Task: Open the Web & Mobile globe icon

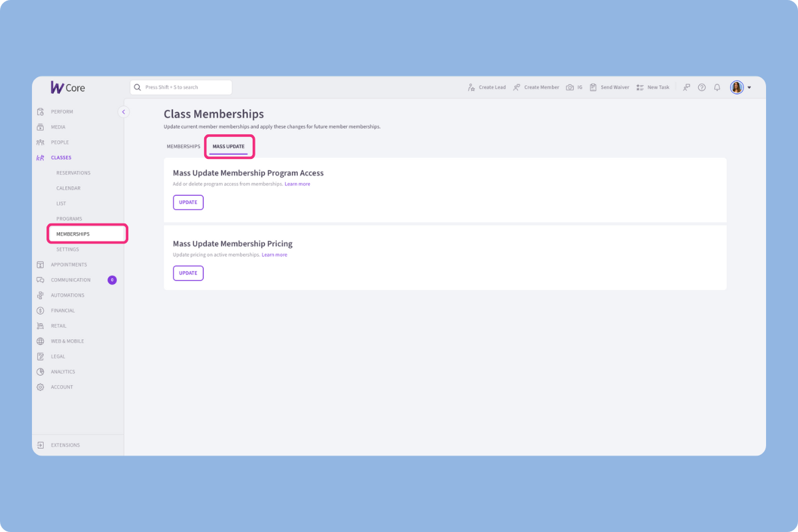Action: [40, 340]
